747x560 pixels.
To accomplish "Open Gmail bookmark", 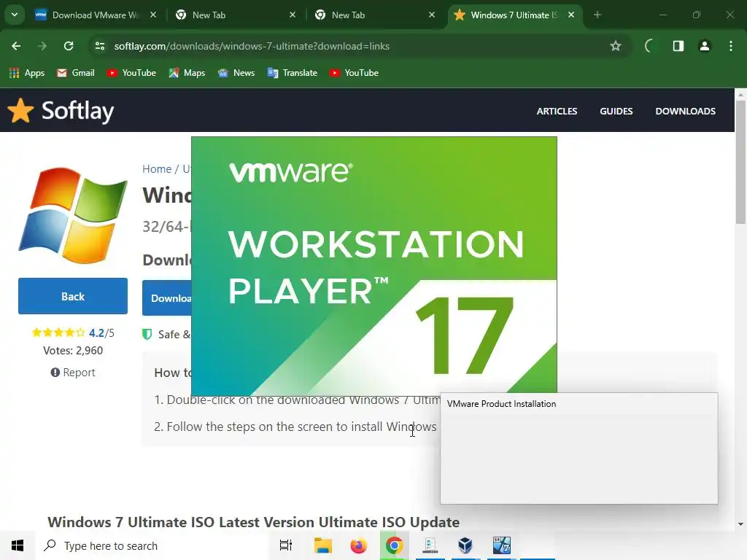I will pyautogui.click(x=76, y=73).
